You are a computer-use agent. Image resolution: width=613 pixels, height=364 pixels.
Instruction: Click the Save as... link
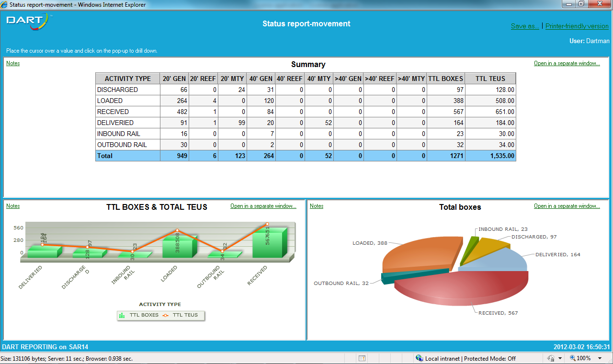(x=525, y=26)
